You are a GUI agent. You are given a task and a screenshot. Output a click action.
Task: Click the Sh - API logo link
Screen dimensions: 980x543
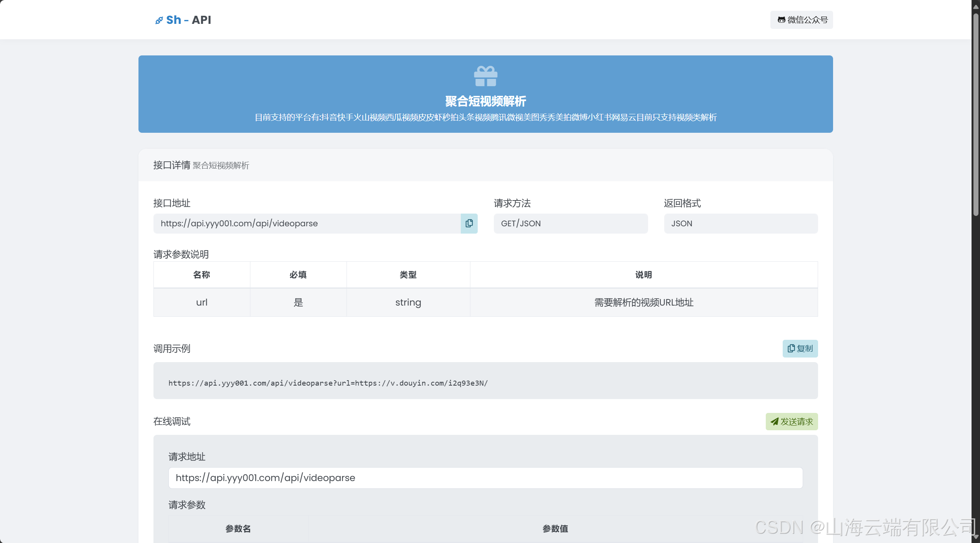188,20
